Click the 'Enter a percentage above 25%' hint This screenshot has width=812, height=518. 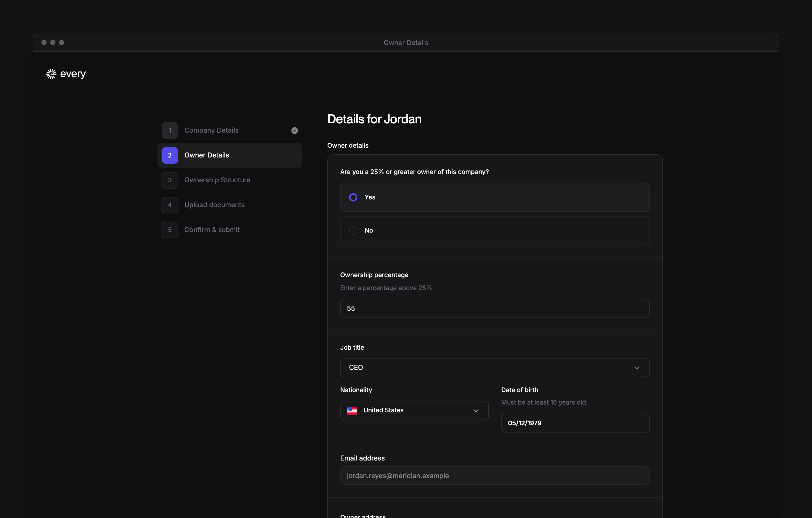pos(386,288)
